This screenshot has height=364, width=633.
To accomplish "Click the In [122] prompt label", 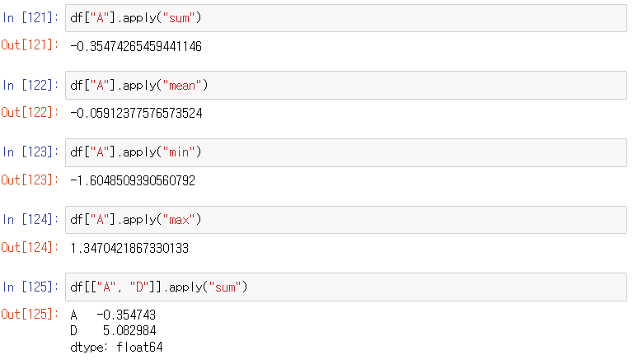I will 30,85.
